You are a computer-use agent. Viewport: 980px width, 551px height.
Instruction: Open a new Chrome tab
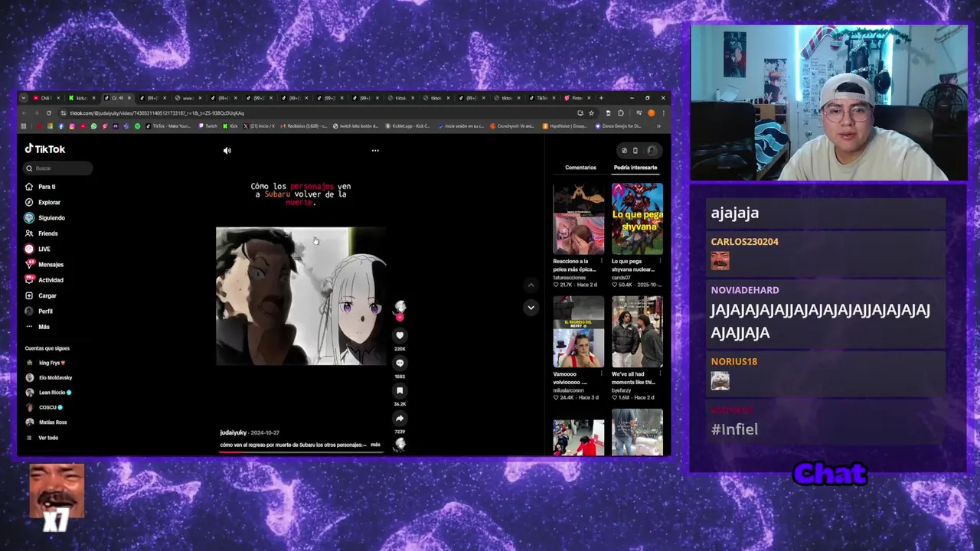click(x=601, y=98)
